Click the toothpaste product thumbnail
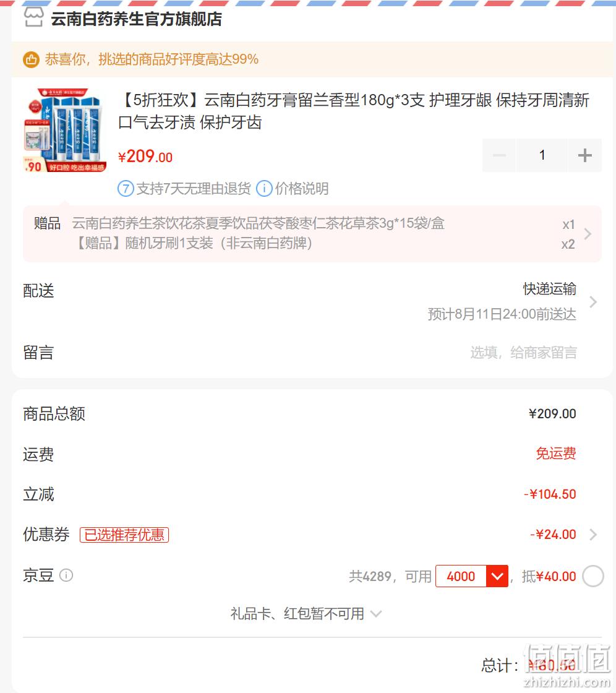This screenshot has height=693, width=616. click(x=64, y=130)
